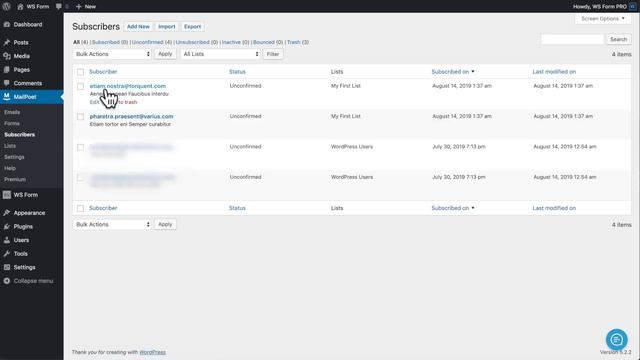
Task: View Trash (3) subscribers
Action: tap(298, 42)
